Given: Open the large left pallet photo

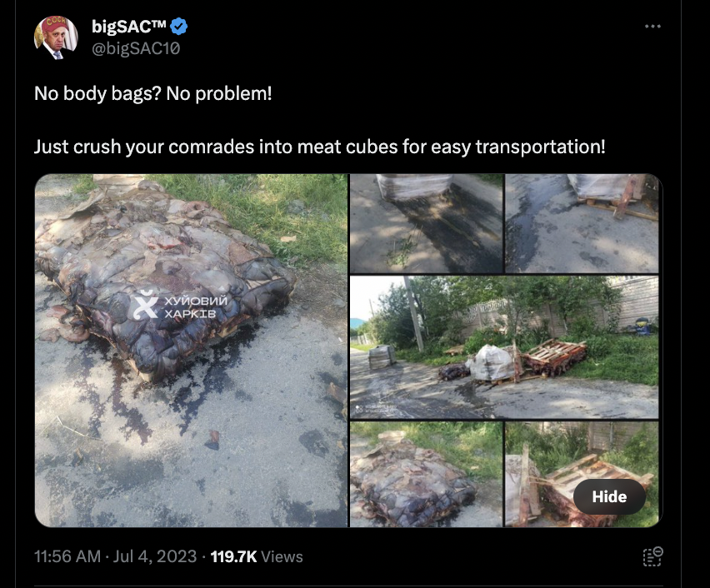Looking at the screenshot, I should (x=191, y=351).
